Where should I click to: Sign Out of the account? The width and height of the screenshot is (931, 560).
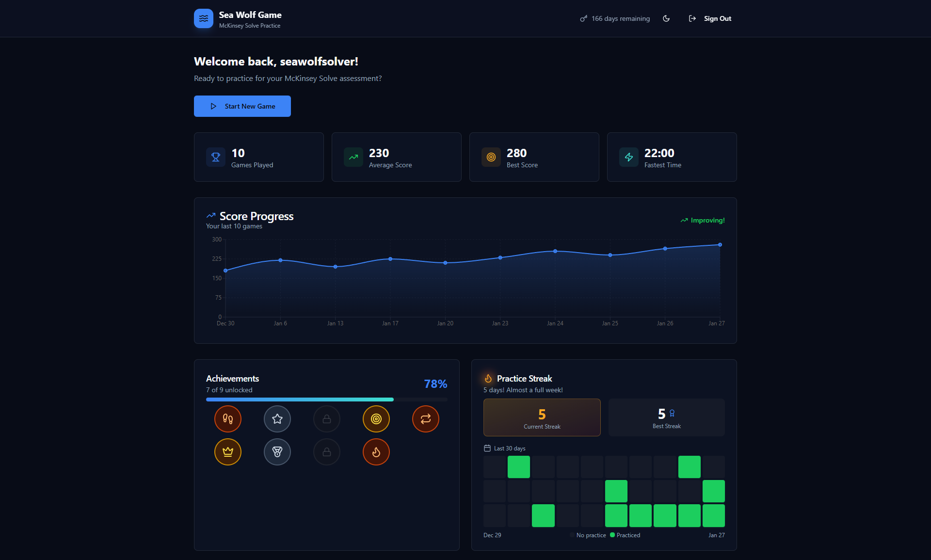[717, 18]
